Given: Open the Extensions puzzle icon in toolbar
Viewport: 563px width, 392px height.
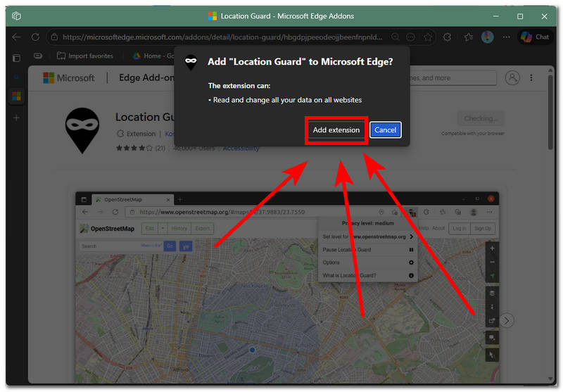Looking at the screenshot, I should point(447,37).
